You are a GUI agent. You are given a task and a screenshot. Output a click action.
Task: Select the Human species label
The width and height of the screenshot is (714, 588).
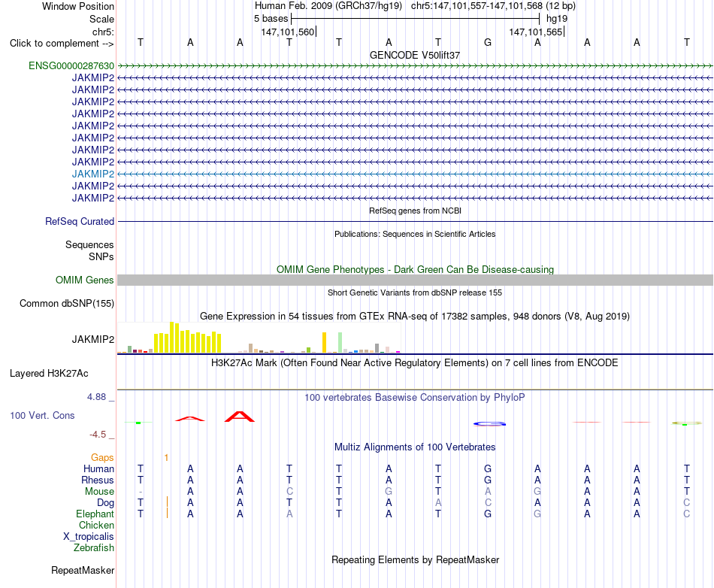click(x=98, y=468)
